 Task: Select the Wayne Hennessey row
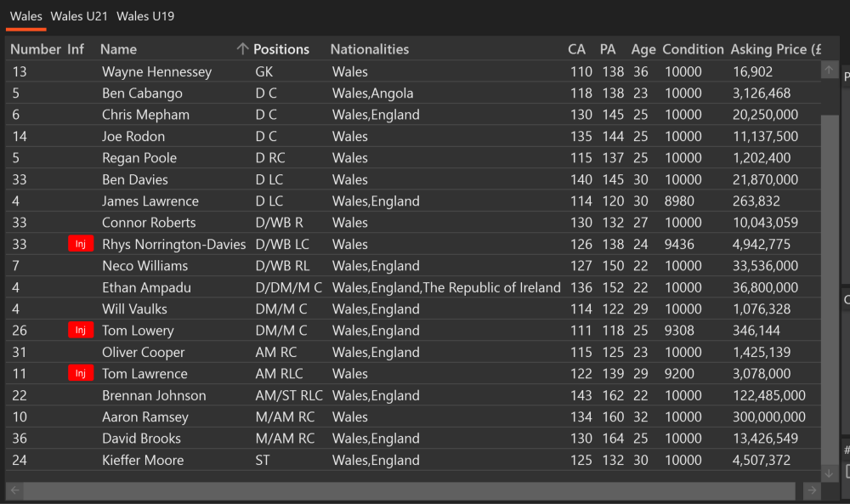tap(413, 71)
